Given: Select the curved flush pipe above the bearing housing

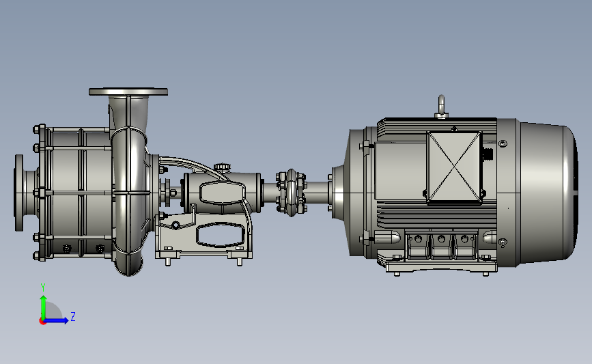Looking at the screenshot, I should tap(194, 165).
